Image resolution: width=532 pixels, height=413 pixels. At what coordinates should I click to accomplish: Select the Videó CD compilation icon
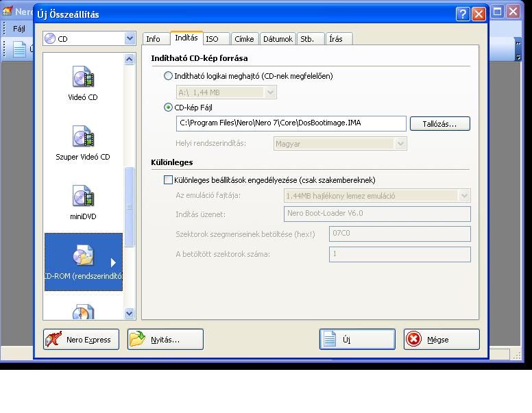click(x=83, y=77)
